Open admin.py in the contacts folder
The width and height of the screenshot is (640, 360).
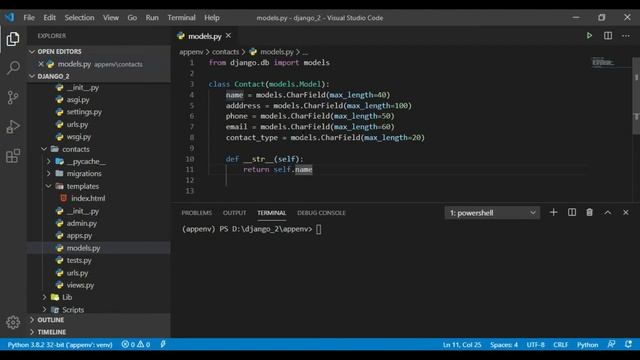coord(82,223)
